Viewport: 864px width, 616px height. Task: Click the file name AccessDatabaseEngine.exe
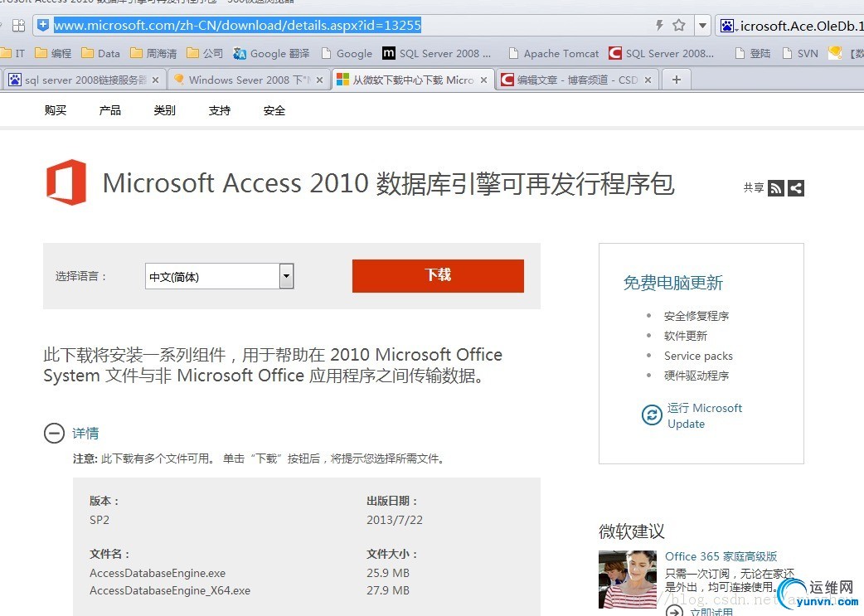[x=158, y=572]
